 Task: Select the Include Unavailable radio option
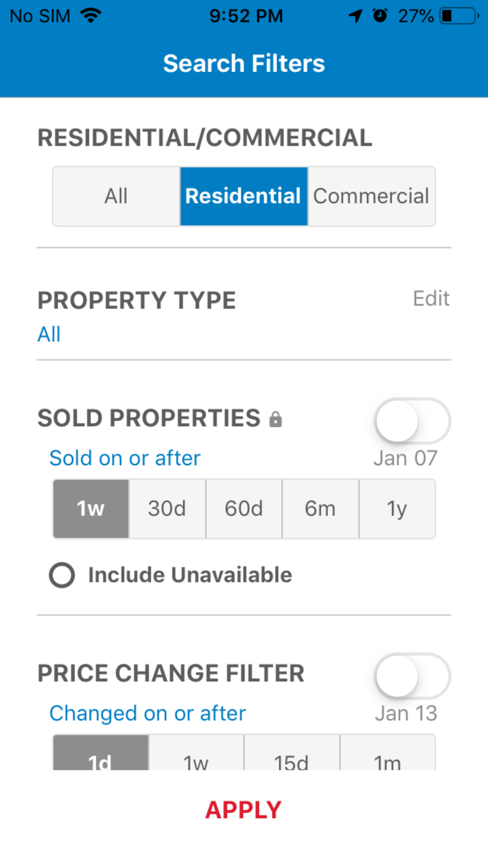62,575
